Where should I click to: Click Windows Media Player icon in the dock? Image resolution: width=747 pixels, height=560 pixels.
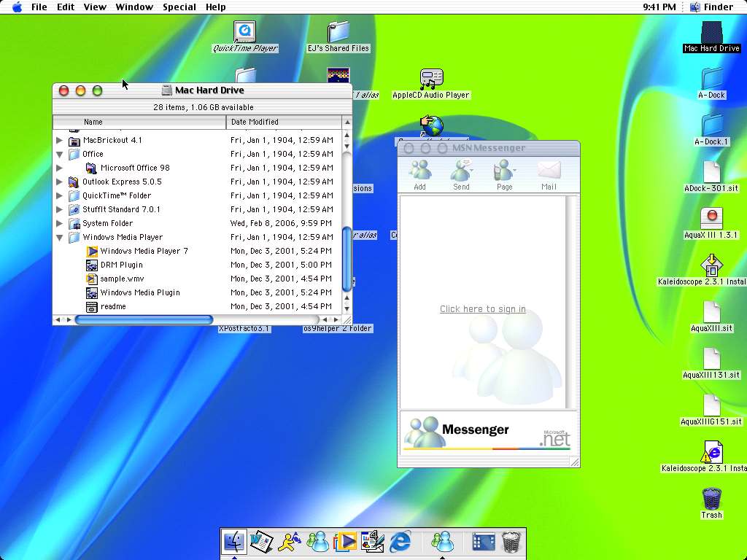pos(344,541)
